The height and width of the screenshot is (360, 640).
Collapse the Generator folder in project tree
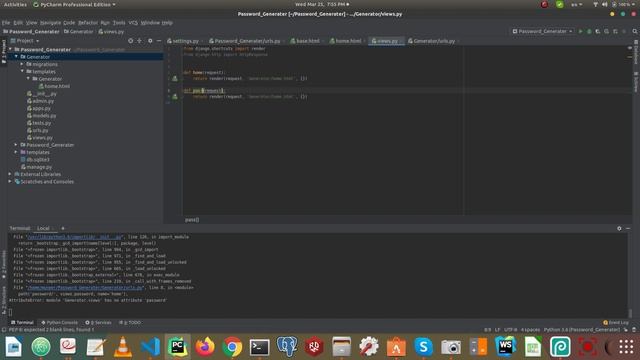(x=16, y=57)
